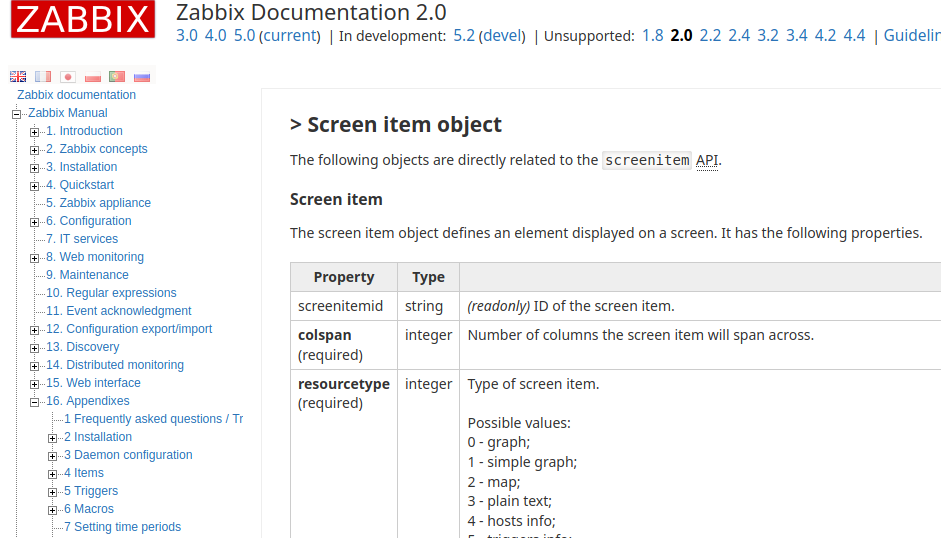Select version 2.0 documentation
Image resolution: width=941 pixels, height=538 pixels.
click(681, 35)
